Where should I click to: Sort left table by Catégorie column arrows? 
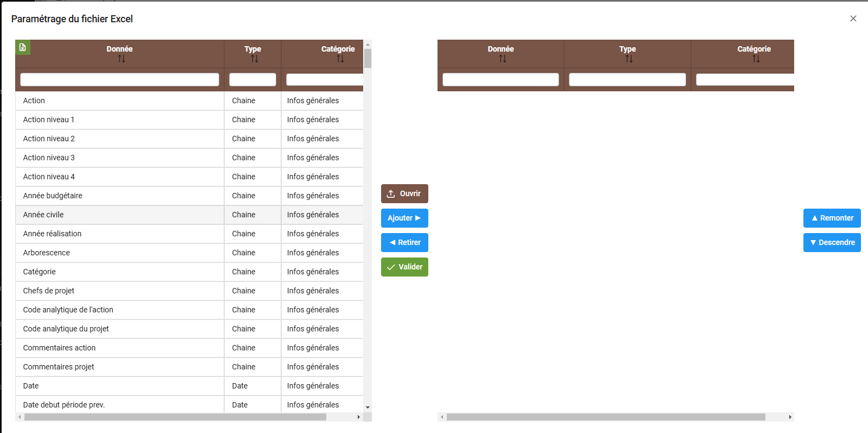(x=340, y=59)
